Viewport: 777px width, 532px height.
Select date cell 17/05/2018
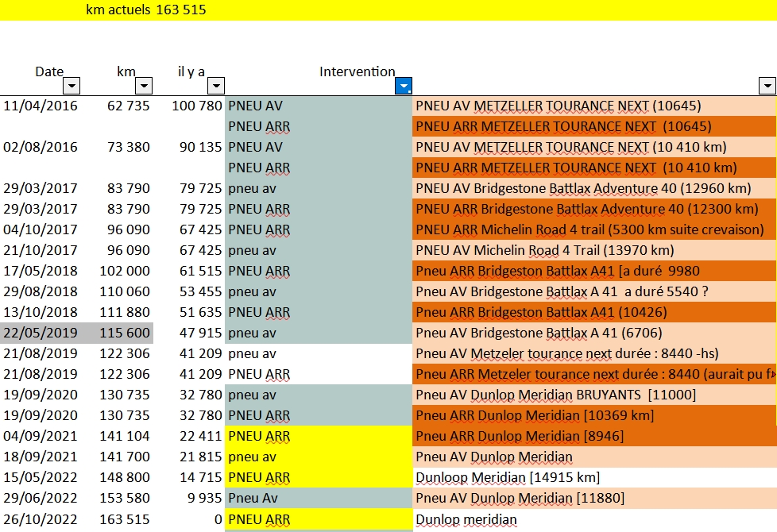(41, 271)
